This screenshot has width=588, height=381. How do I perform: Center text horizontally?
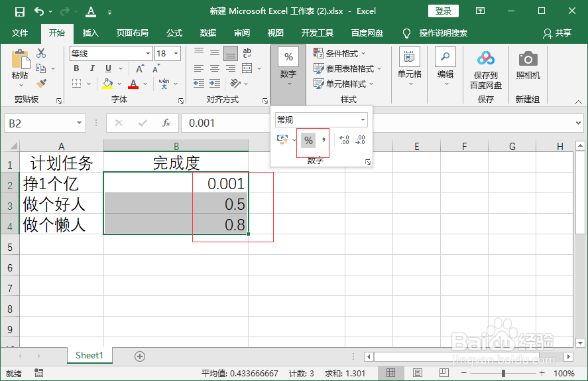coord(215,68)
